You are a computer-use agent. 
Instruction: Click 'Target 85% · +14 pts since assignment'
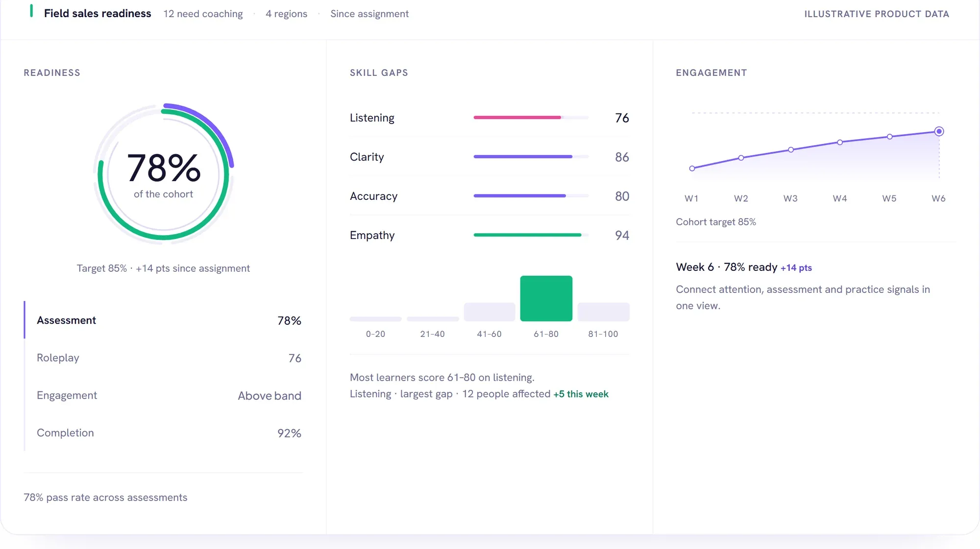[x=163, y=268]
